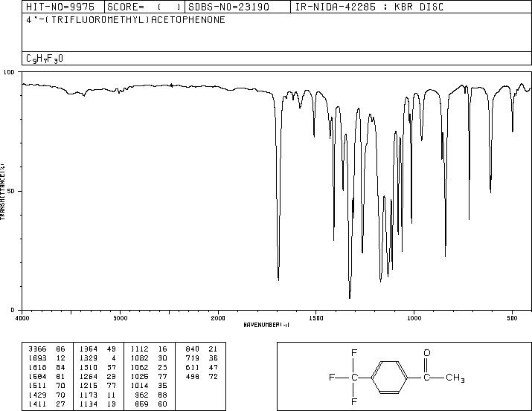
Task: Select peak table row 1429 70
Action: click(x=47, y=395)
